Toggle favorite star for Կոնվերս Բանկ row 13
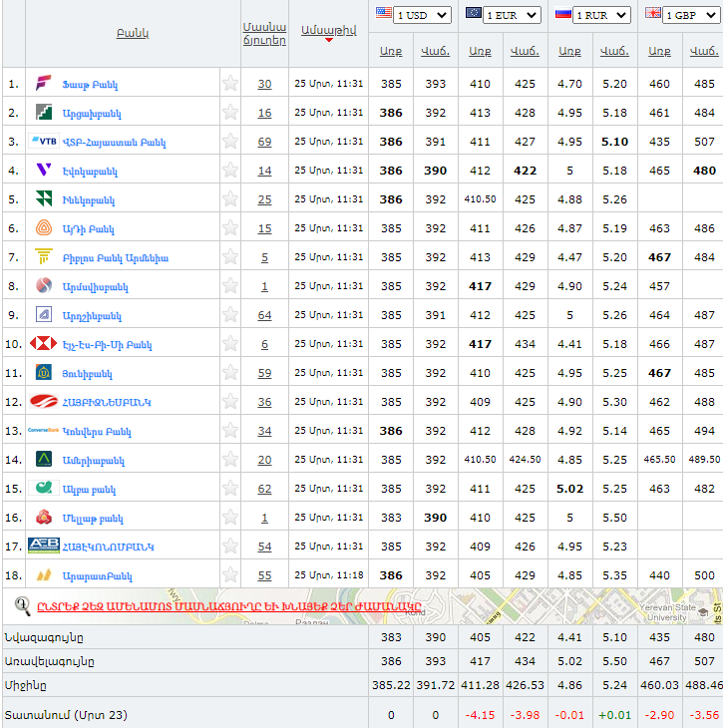723x728 pixels. (229, 431)
